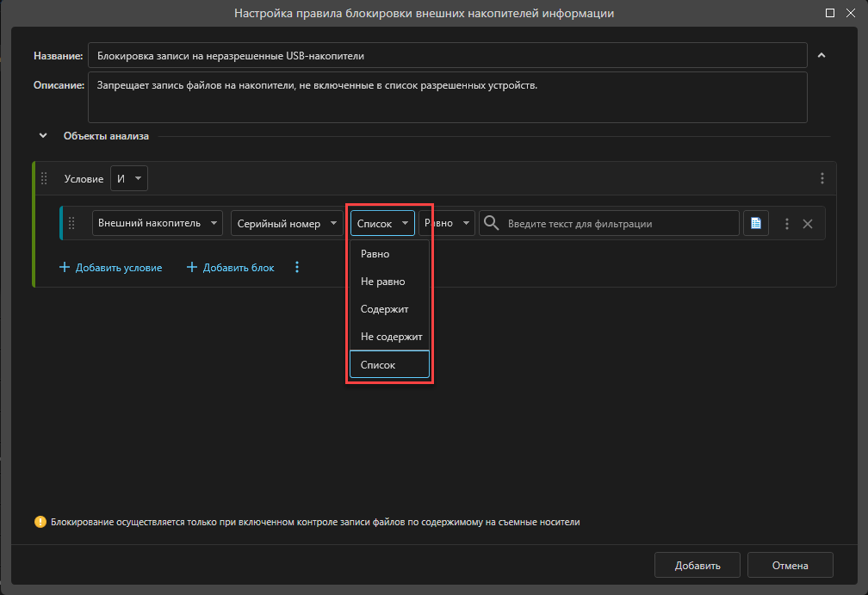Open the three-dot menu of the Условие block

[x=822, y=178]
